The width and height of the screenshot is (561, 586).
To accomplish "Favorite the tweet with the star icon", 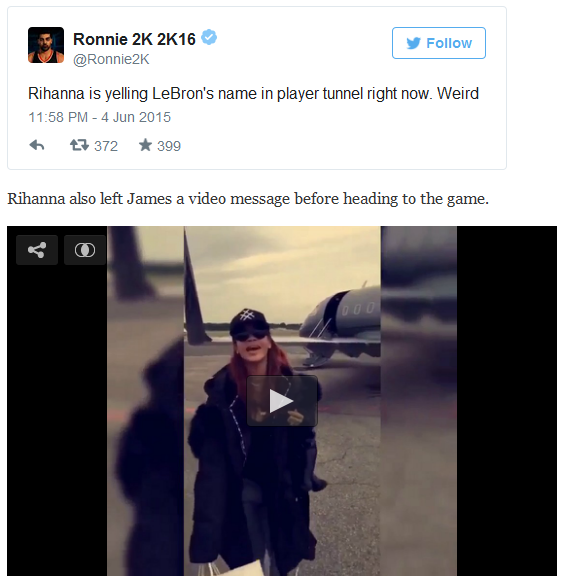I will point(145,145).
